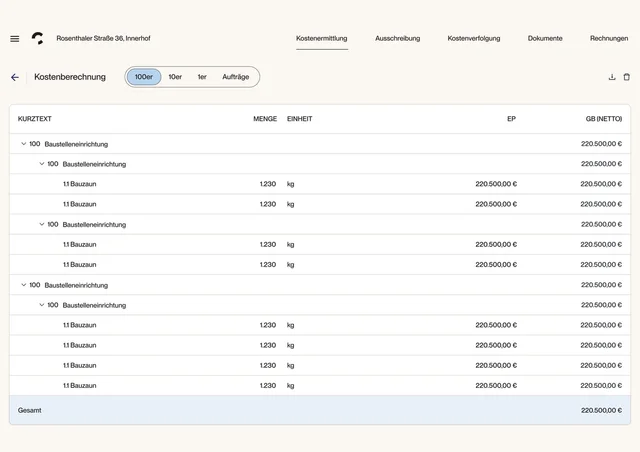Screen dimensions: 640x452
Task: Click the MENGE column header
Action: click(265, 119)
